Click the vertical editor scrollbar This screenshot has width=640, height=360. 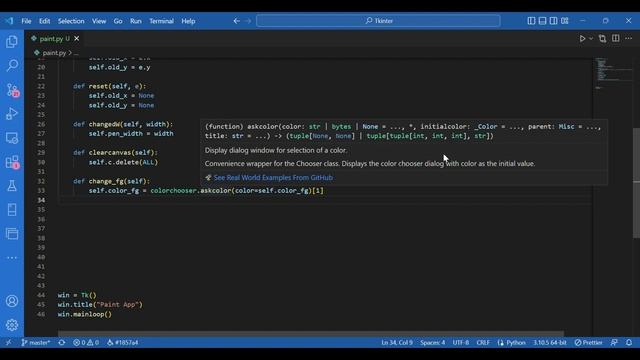(636, 183)
